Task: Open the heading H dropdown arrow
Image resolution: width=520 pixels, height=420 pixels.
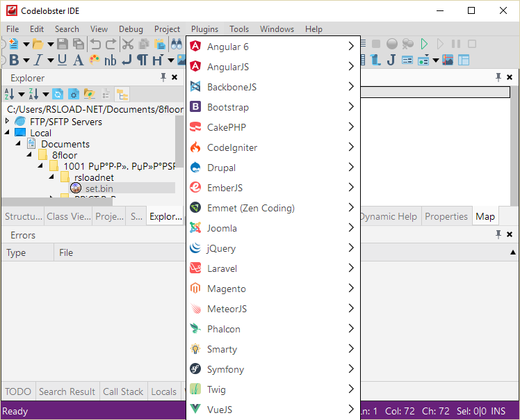Action: click(x=171, y=60)
